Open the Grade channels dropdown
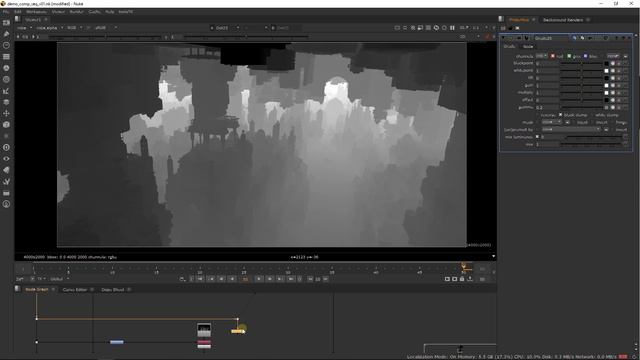640x360 pixels. pos(542,56)
